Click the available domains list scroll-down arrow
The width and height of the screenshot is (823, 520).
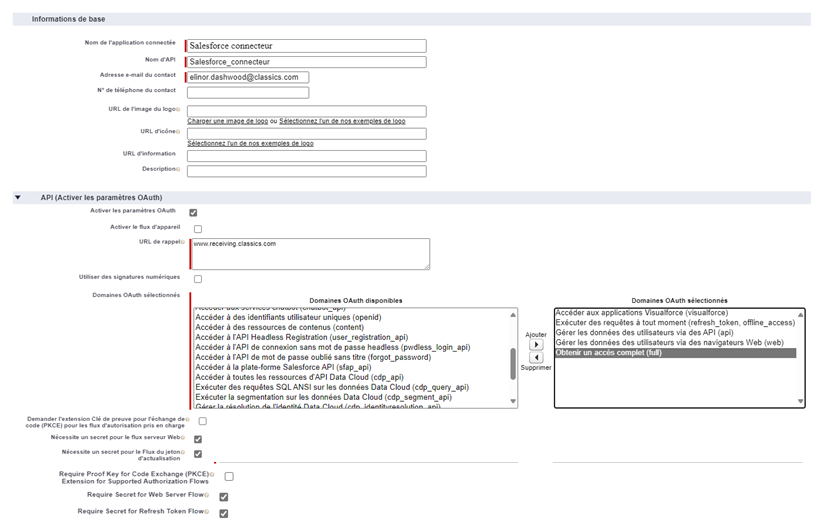513,401
